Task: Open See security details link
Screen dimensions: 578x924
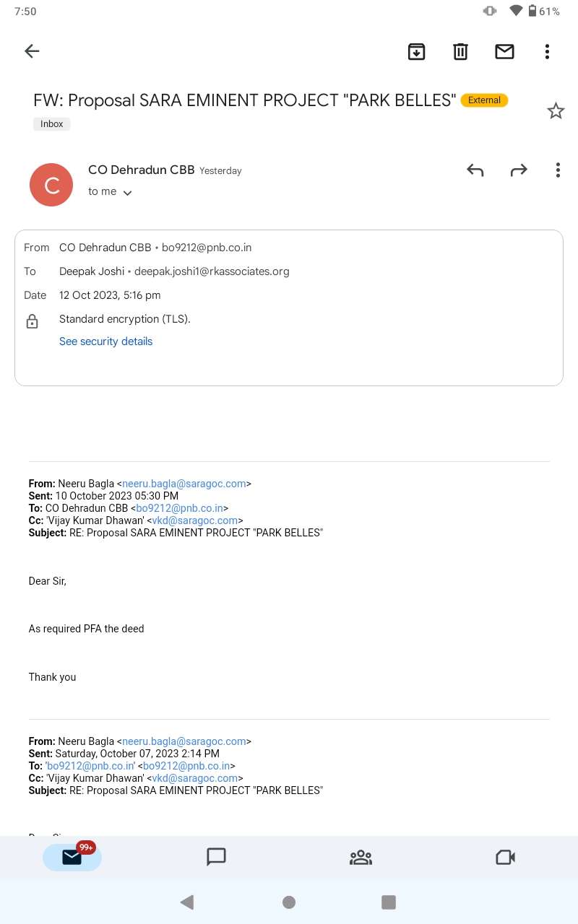Action: (105, 341)
